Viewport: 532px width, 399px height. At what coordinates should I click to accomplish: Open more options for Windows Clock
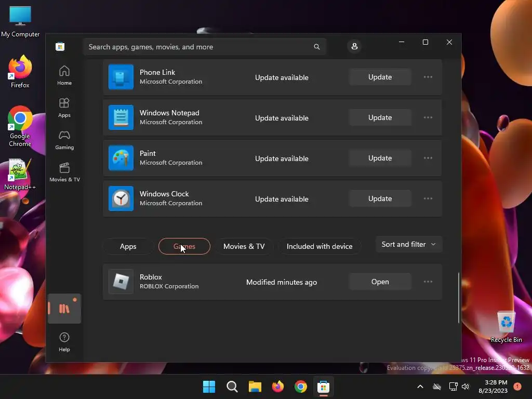[428, 198]
